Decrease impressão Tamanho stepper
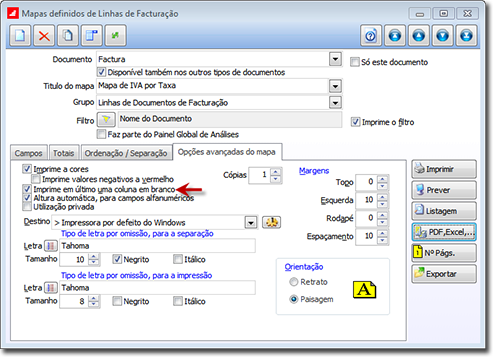This screenshot has height=361, width=496. tap(94, 305)
